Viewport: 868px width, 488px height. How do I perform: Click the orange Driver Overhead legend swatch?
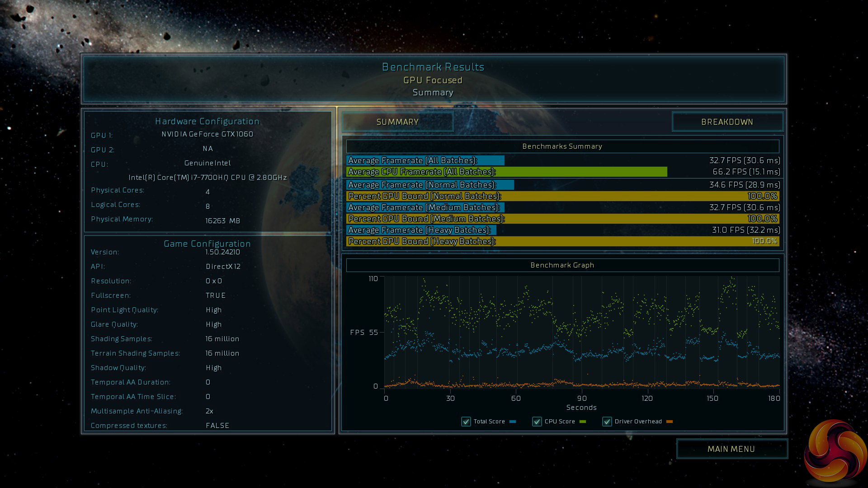(x=670, y=422)
